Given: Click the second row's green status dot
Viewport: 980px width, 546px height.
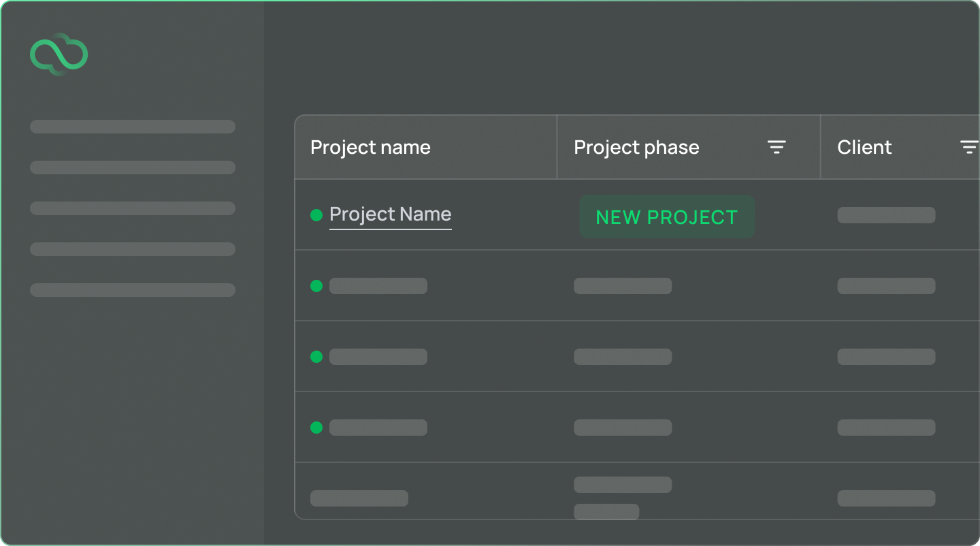Looking at the screenshot, I should 316,286.
